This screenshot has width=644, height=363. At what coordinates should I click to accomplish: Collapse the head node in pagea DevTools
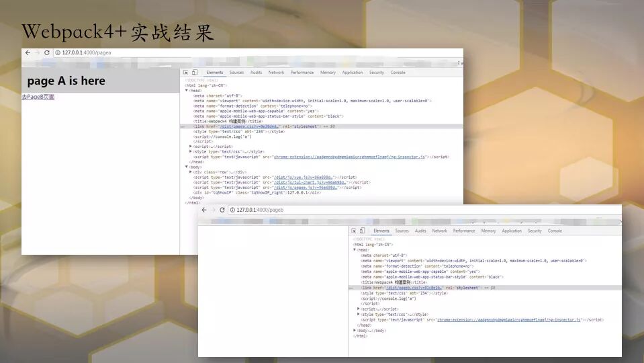point(187,91)
